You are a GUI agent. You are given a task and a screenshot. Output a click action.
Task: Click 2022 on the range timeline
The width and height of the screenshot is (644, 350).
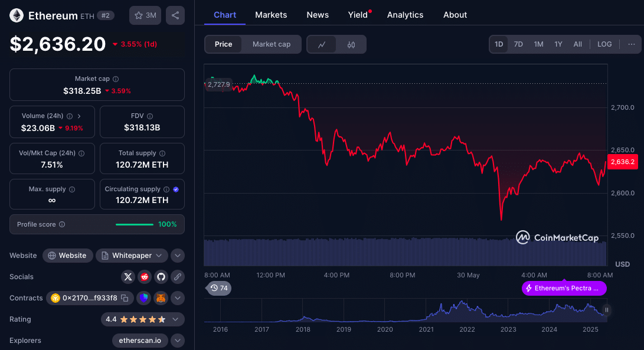pyautogui.click(x=467, y=329)
